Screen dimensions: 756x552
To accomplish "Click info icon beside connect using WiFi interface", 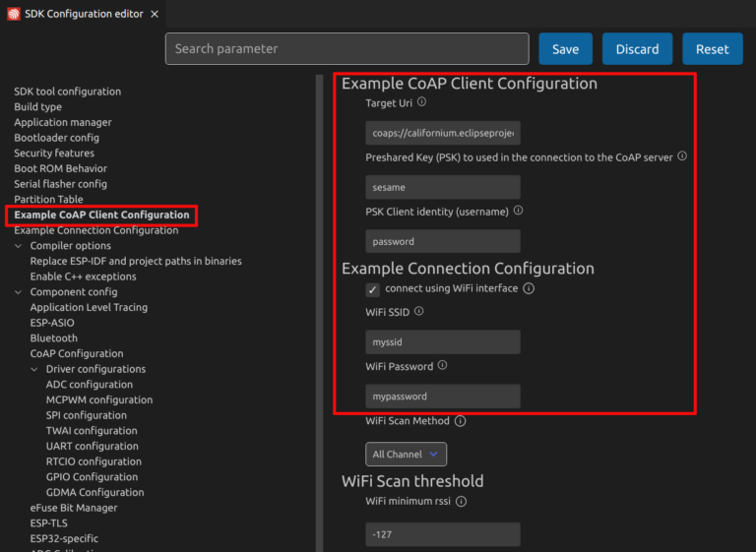I will 529,288.
